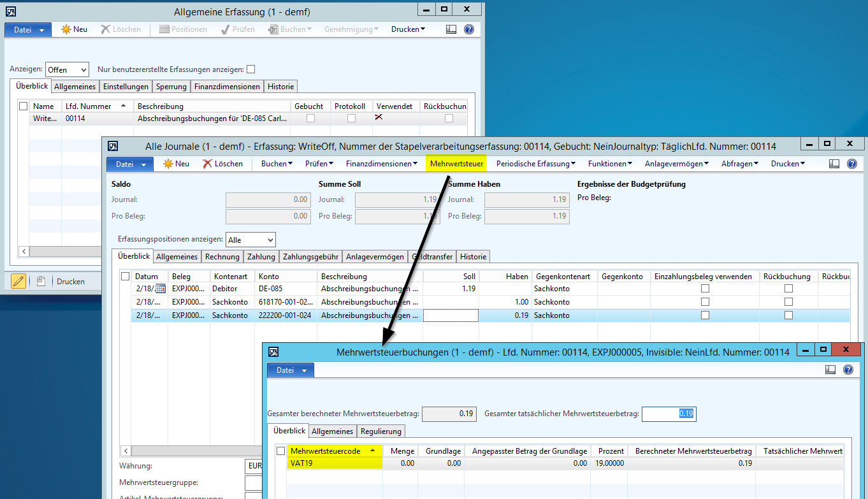Click Gesamter tatsächlicher Mehrwertsteuerbetrag field
This screenshot has width=868, height=499.
669,414
